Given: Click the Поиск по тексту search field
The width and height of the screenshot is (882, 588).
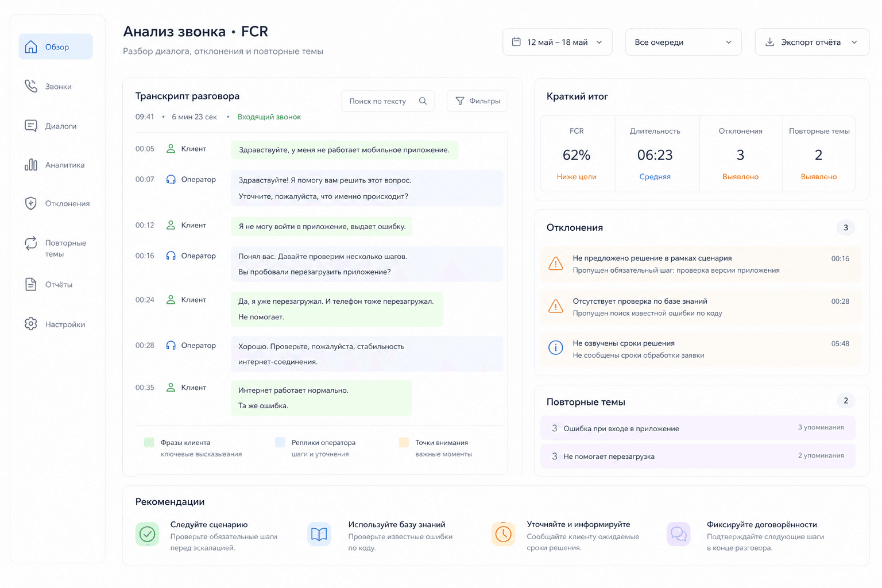Looking at the screenshot, I should click(388, 101).
